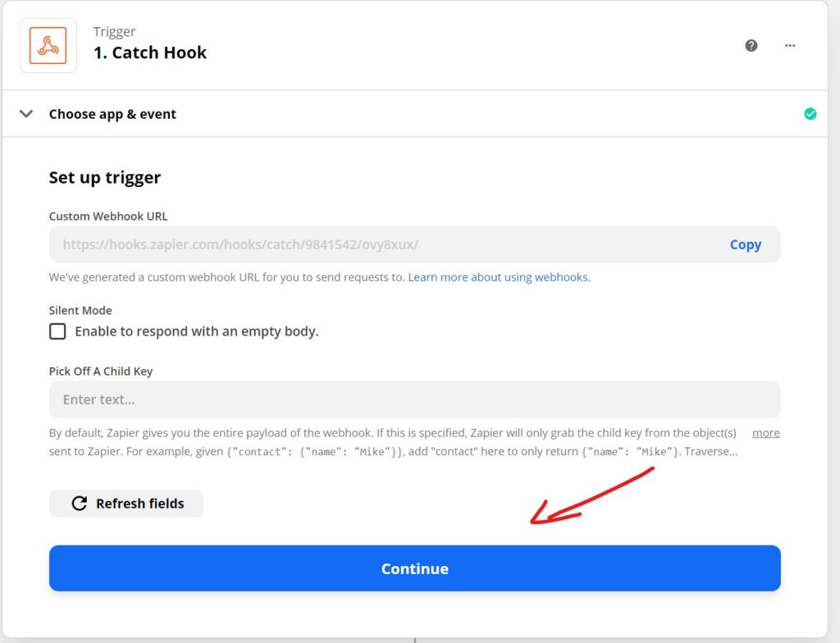Copy the custom webhook URL

pos(745,244)
